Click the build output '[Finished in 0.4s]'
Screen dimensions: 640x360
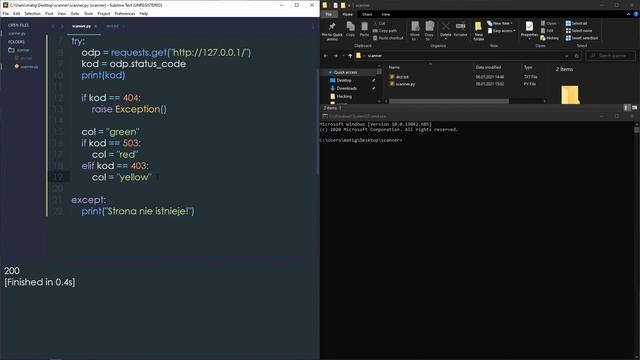[x=40, y=282]
